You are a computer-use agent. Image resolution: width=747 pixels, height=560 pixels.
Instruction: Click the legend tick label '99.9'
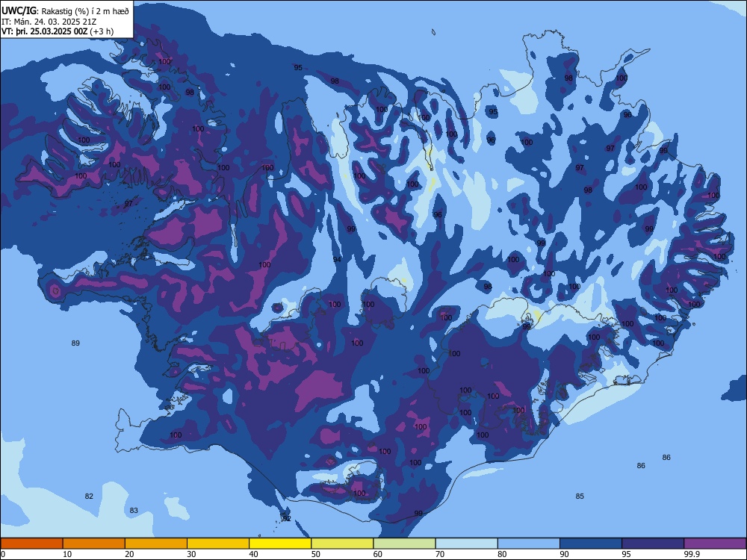tap(692, 554)
